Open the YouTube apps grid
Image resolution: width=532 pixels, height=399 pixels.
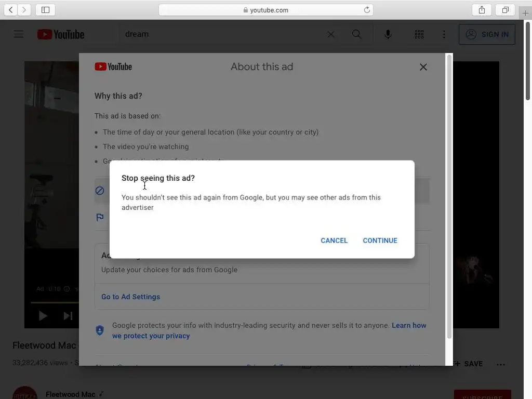click(419, 34)
